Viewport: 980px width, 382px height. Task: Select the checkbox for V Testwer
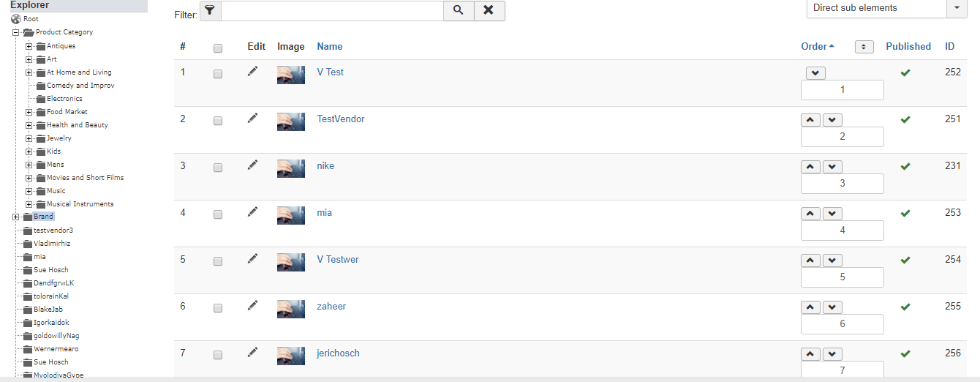tap(218, 261)
